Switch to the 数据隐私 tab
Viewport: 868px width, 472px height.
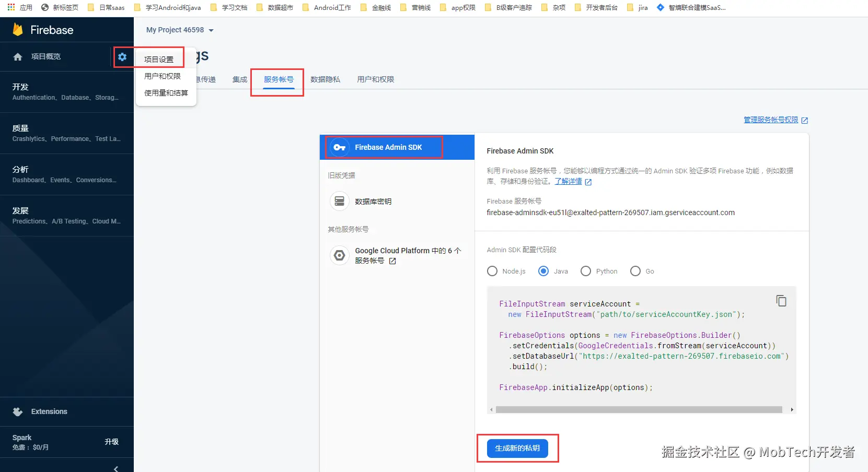tap(325, 79)
